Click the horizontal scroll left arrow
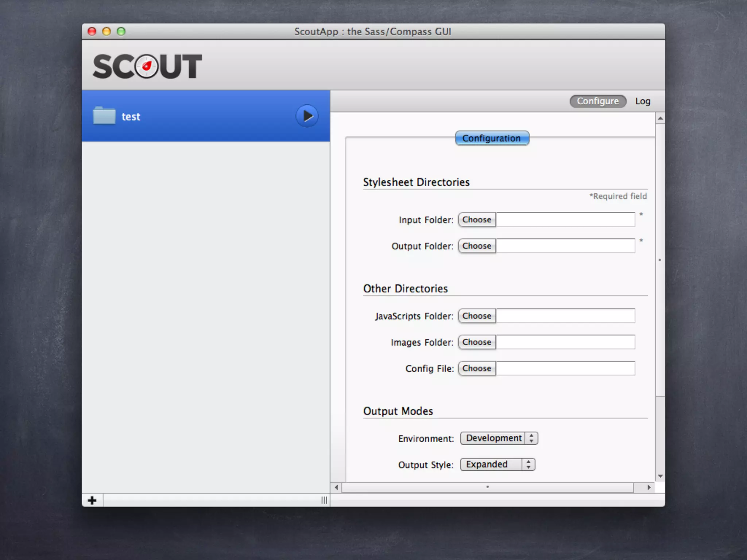The height and width of the screenshot is (560, 747). point(336,487)
